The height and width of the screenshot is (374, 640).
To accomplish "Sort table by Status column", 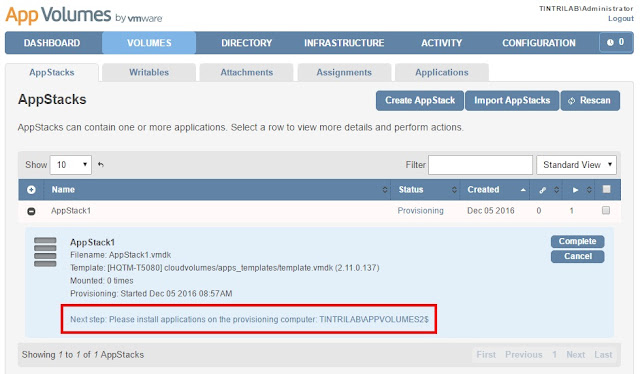I will coord(425,189).
